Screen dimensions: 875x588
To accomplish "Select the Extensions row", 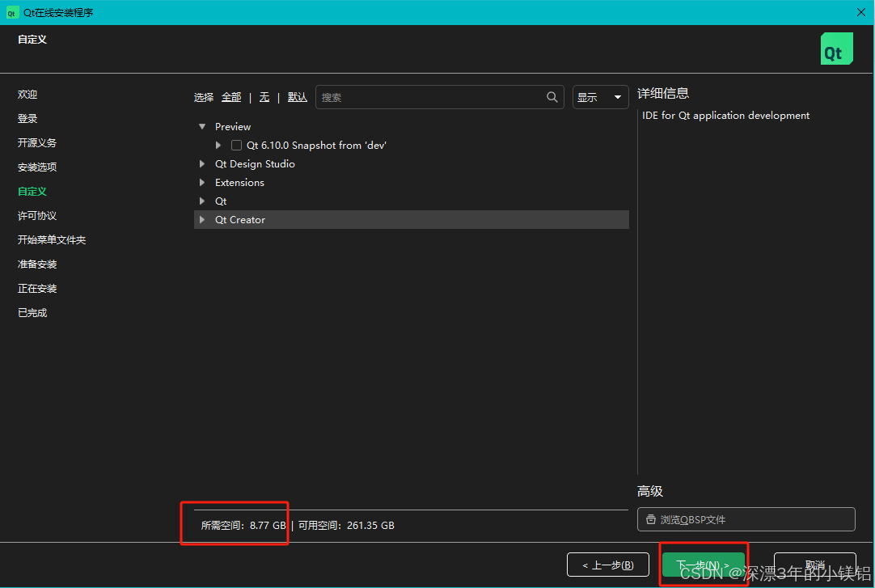I will (239, 183).
